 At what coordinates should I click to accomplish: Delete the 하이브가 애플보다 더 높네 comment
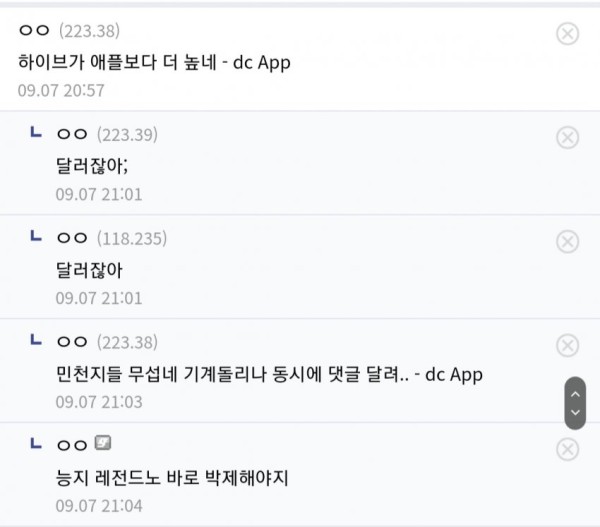pyautogui.click(x=567, y=34)
